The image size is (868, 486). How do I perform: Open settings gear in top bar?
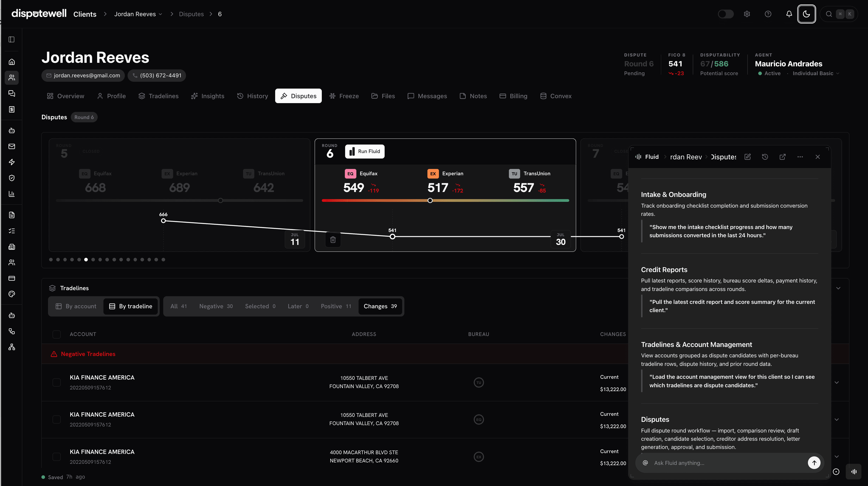coord(747,14)
